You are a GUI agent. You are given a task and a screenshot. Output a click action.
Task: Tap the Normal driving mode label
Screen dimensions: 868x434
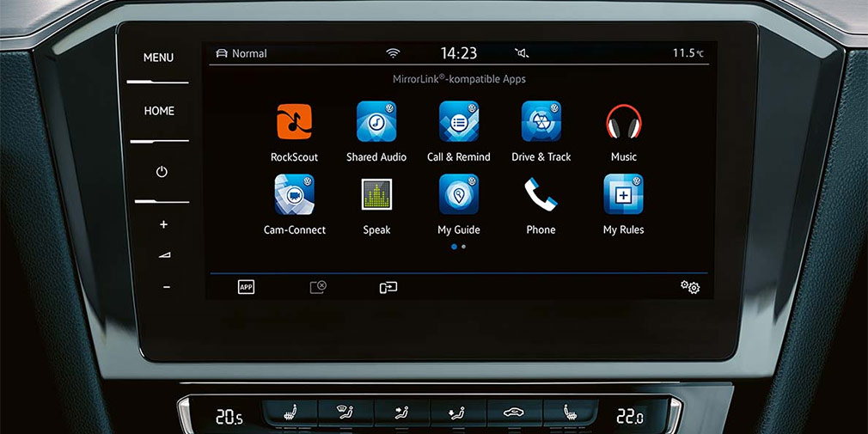(249, 53)
